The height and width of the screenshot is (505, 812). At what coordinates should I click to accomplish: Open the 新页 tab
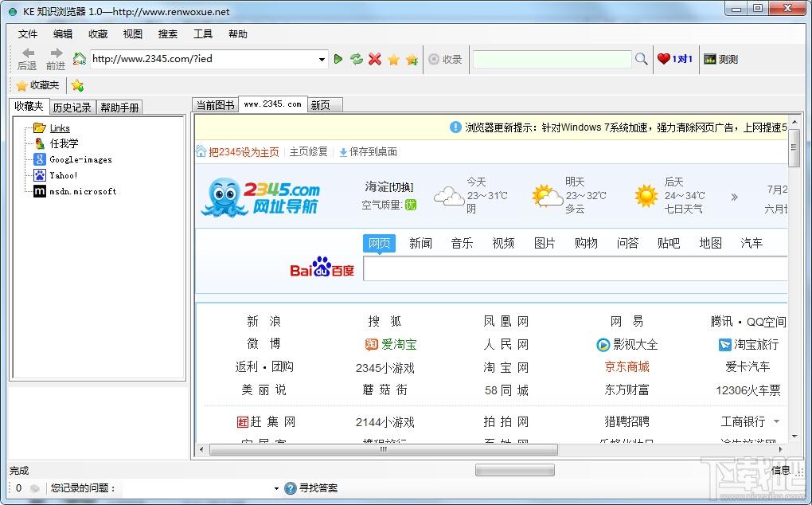coord(326,105)
